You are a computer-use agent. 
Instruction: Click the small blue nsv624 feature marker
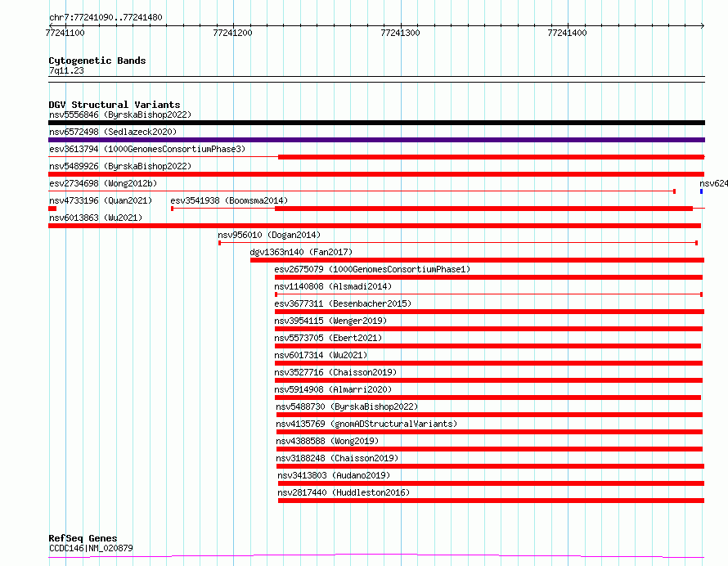coord(701,191)
